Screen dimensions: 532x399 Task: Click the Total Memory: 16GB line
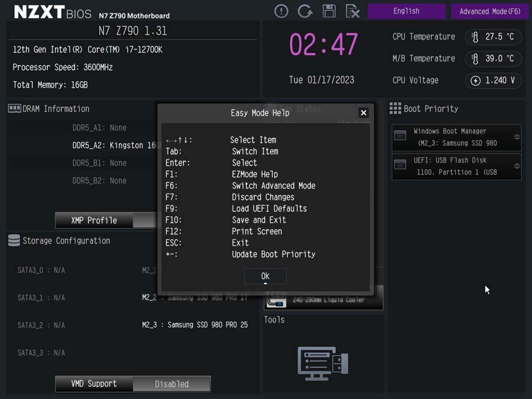pos(50,85)
